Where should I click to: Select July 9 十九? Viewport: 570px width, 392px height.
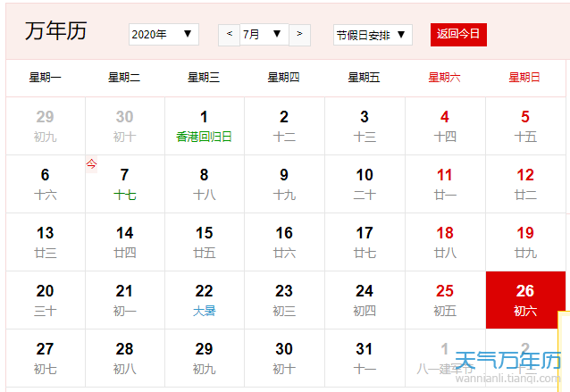tap(285, 184)
